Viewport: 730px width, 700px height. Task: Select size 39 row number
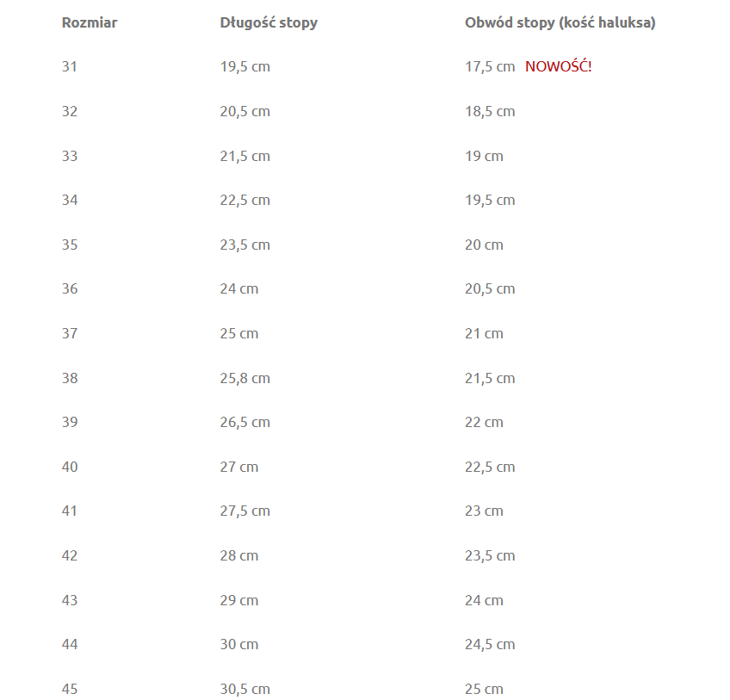point(70,422)
